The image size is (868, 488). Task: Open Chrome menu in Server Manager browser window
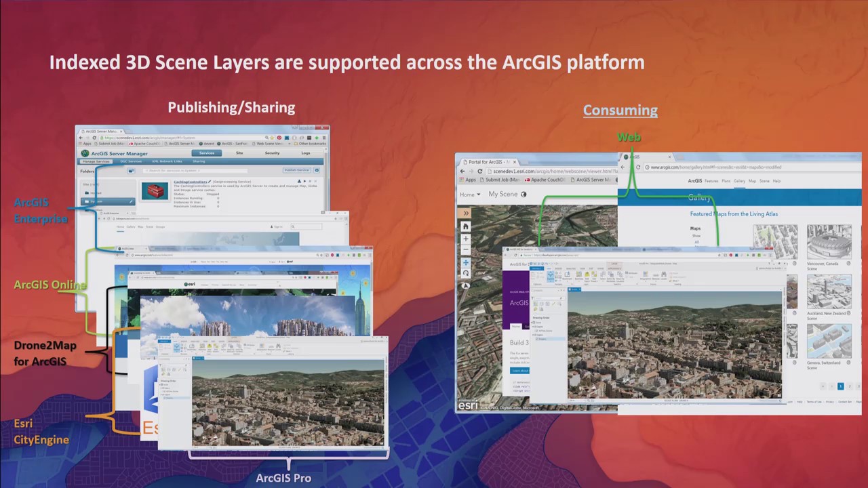click(x=323, y=138)
